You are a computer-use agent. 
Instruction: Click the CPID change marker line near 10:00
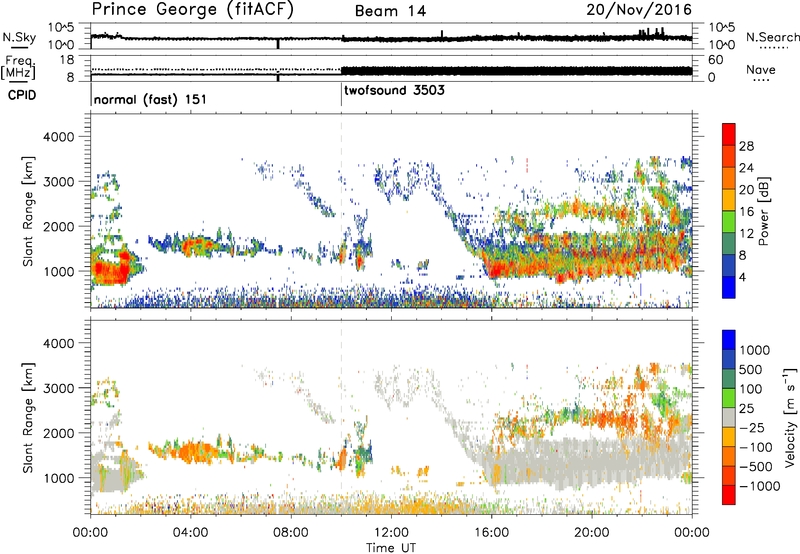[x=341, y=95]
